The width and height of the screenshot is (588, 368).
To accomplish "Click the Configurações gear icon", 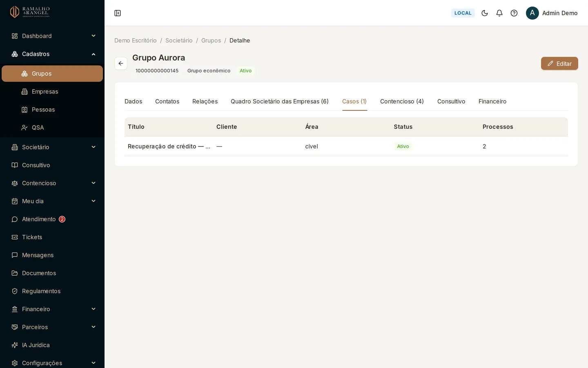I will [15, 363].
